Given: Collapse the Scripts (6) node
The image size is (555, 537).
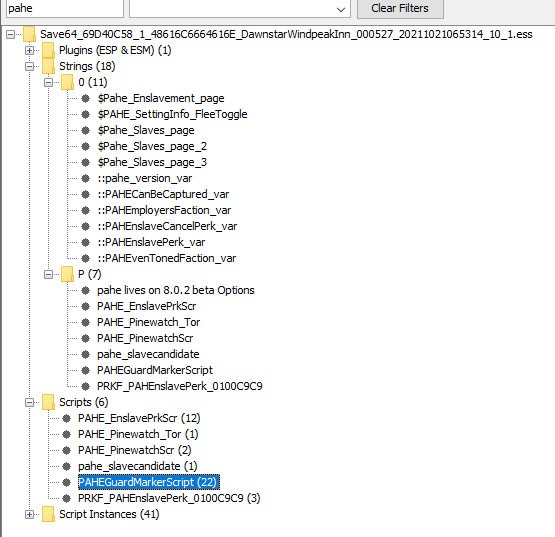Looking at the screenshot, I should pyautogui.click(x=30, y=402).
